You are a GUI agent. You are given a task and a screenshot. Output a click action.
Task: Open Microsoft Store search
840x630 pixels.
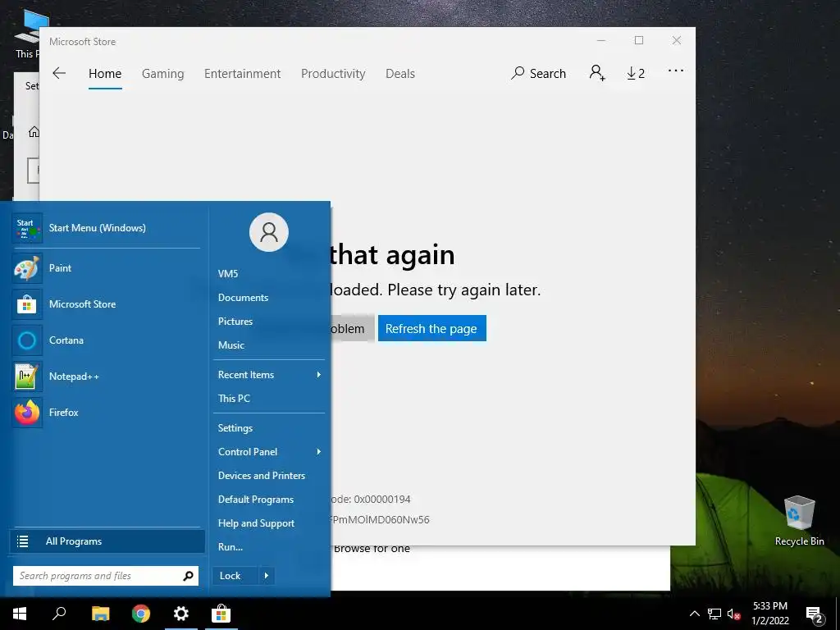coord(538,73)
